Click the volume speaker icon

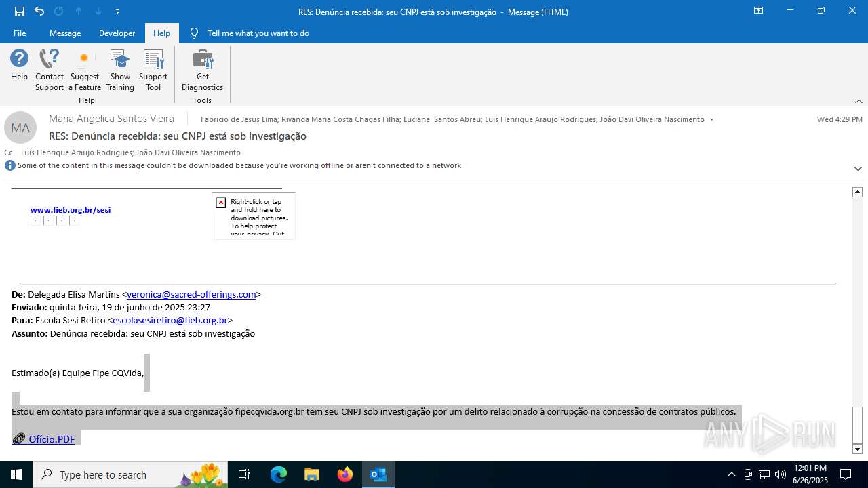781,474
